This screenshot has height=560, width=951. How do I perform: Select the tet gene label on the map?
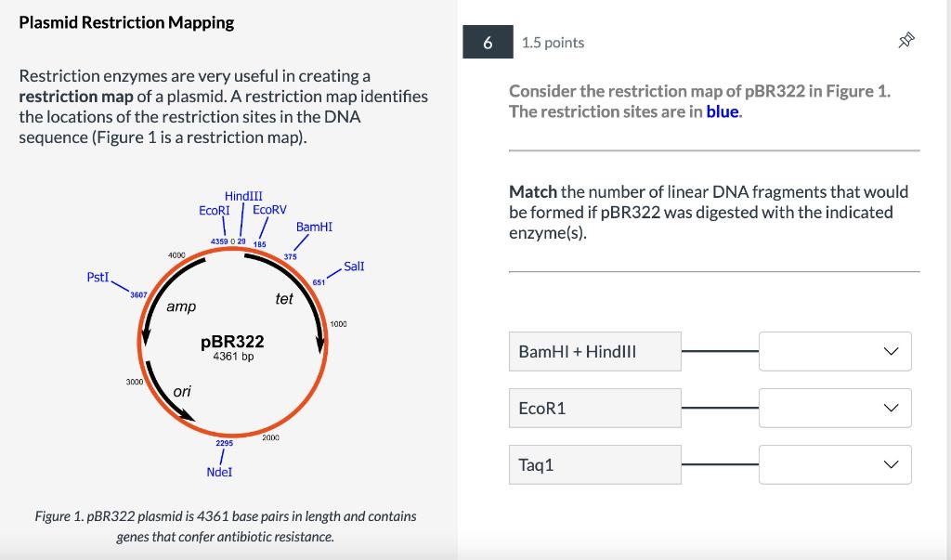tap(283, 299)
